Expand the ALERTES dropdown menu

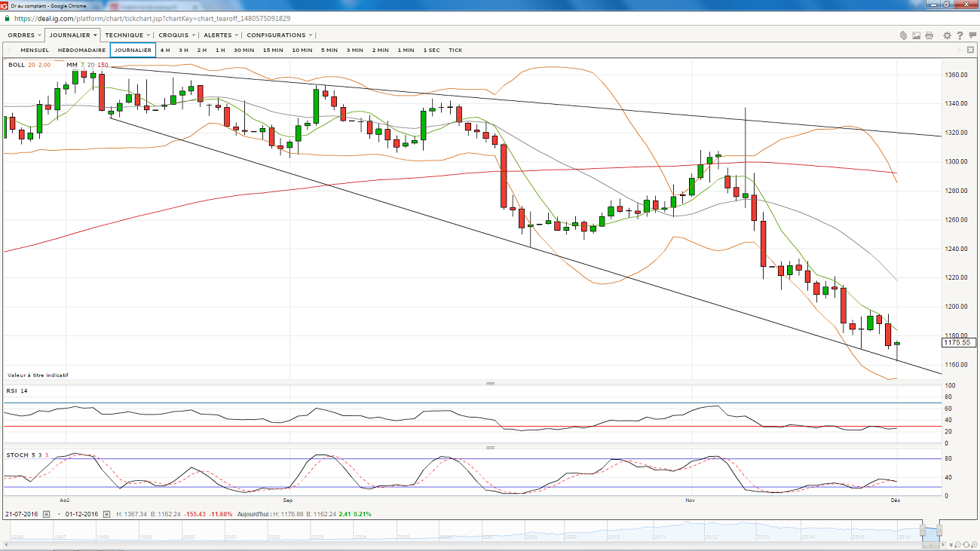[221, 35]
